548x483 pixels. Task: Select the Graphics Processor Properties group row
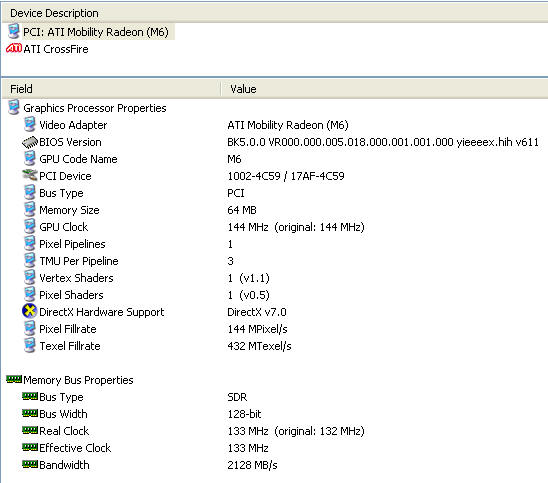pos(95,108)
